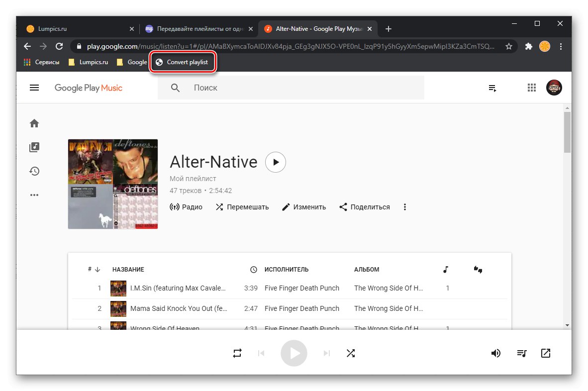Open the Google apps grid
Viewport: 588px width, 391px height.
click(531, 88)
